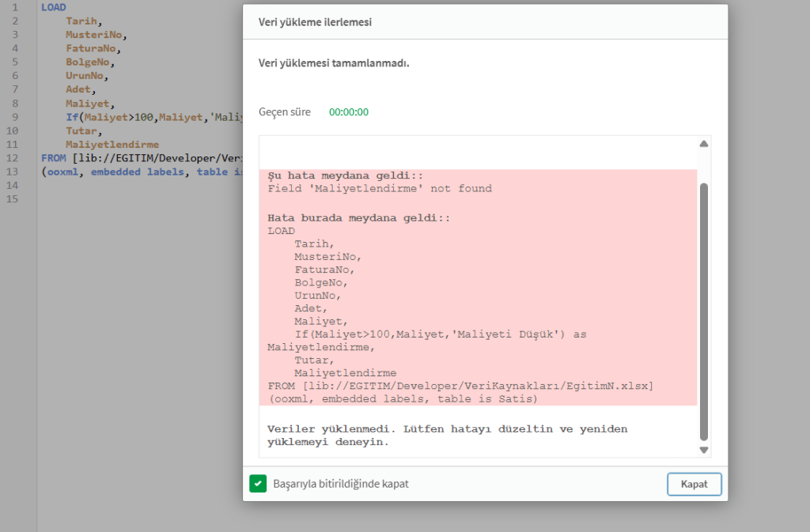Click the 'Field Maliyetlendirme not found' error line
The width and height of the screenshot is (810, 532).
(380, 189)
